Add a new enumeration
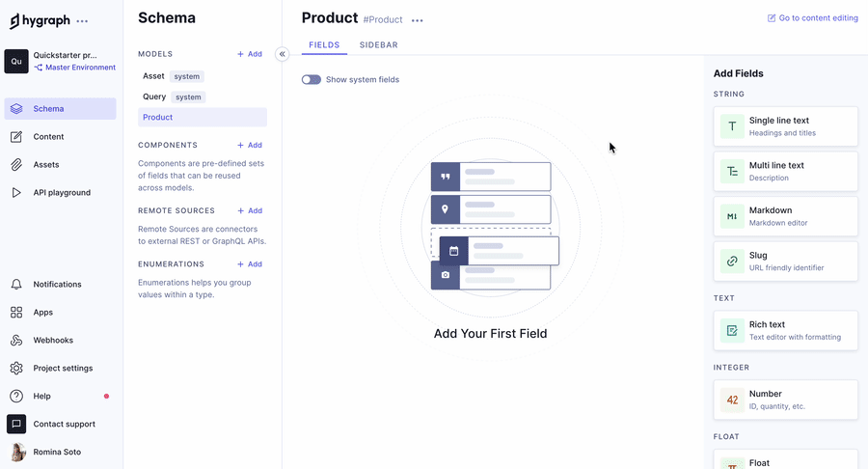868x469 pixels. [250, 264]
